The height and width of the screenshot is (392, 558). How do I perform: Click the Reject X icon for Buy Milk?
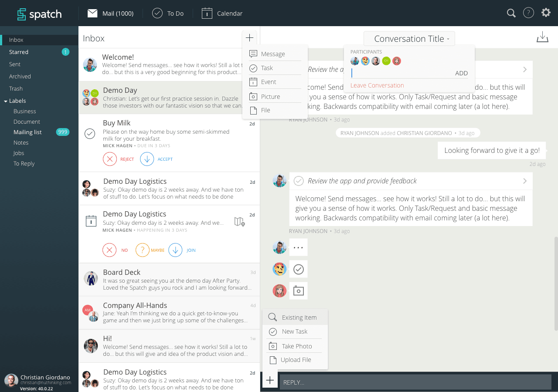[110, 159]
